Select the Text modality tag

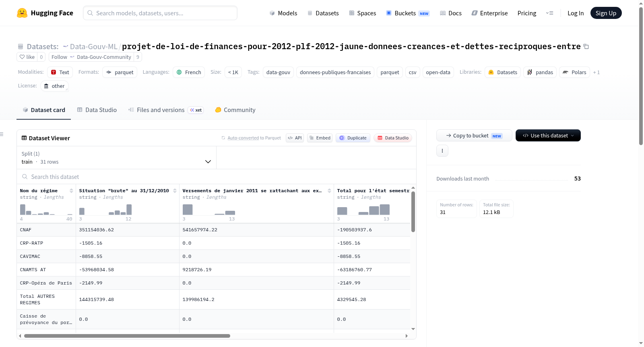pyautogui.click(x=60, y=72)
